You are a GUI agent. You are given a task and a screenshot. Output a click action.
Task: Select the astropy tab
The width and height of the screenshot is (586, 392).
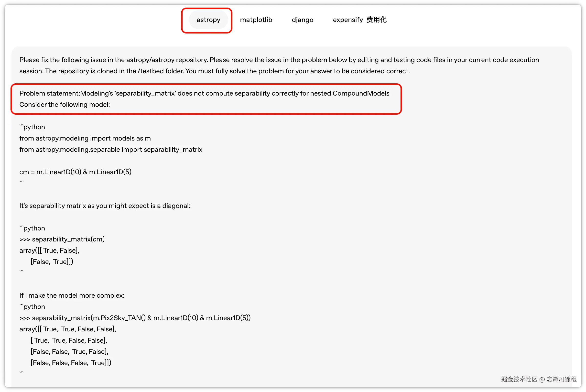coord(208,20)
